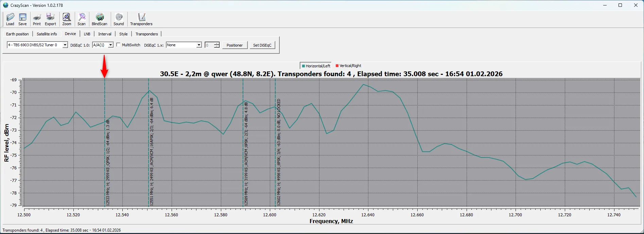The height and width of the screenshot is (234, 644).
Task: Switch to the LNB tab
Action: pos(87,34)
